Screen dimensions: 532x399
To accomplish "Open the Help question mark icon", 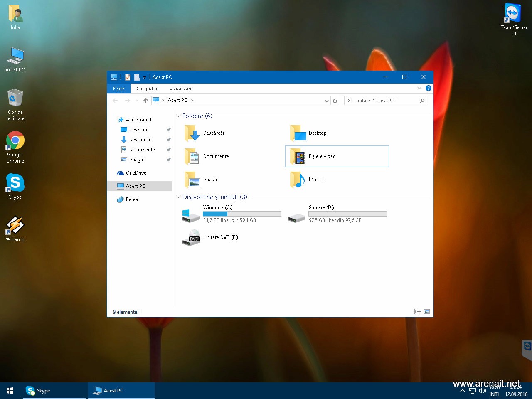I will 428,88.
